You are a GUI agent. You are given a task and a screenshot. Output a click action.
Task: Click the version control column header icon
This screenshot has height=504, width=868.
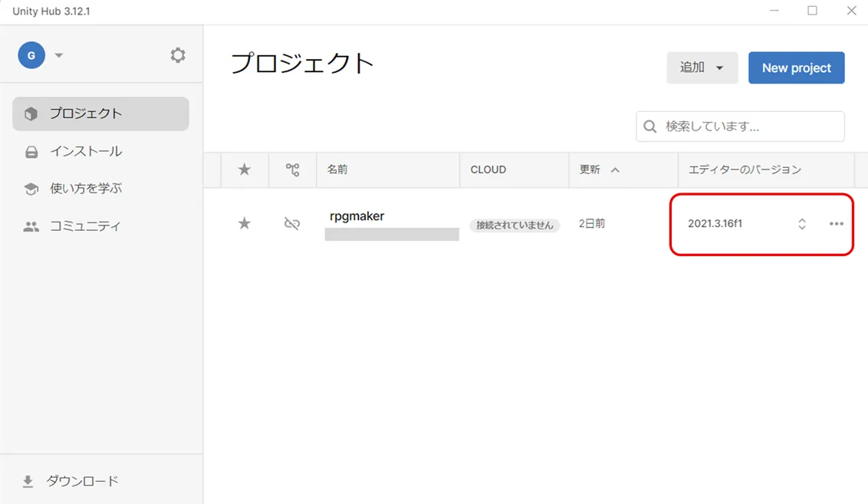[x=292, y=170]
